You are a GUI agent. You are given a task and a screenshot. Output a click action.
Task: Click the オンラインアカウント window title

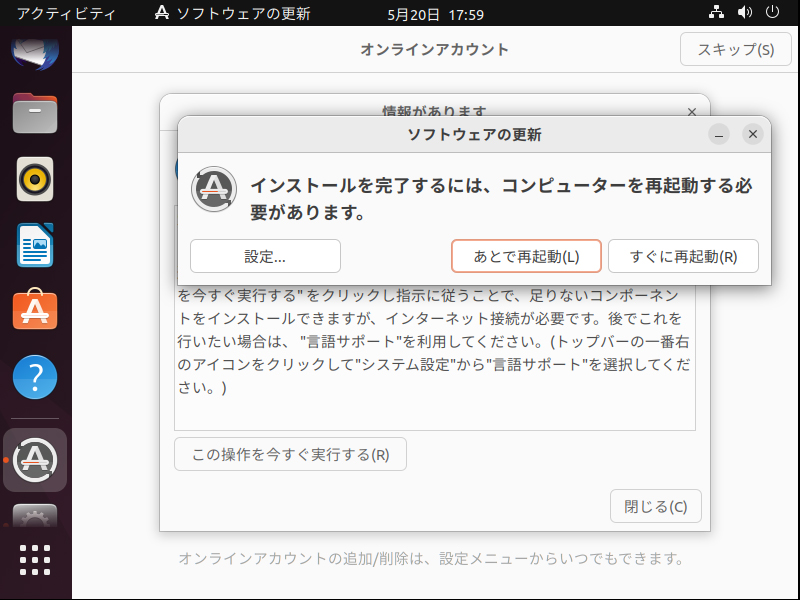435,49
